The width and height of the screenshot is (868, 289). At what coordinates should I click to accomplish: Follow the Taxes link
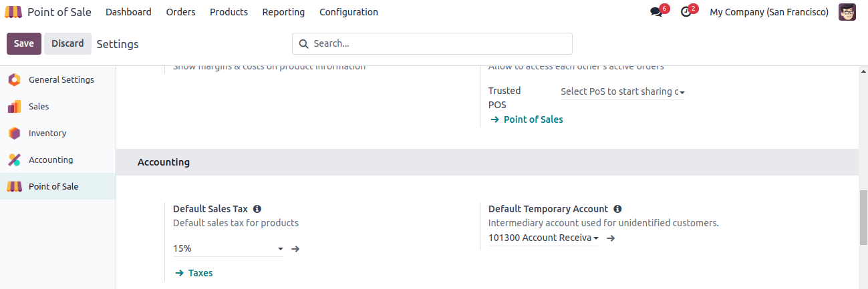[194, 273]
